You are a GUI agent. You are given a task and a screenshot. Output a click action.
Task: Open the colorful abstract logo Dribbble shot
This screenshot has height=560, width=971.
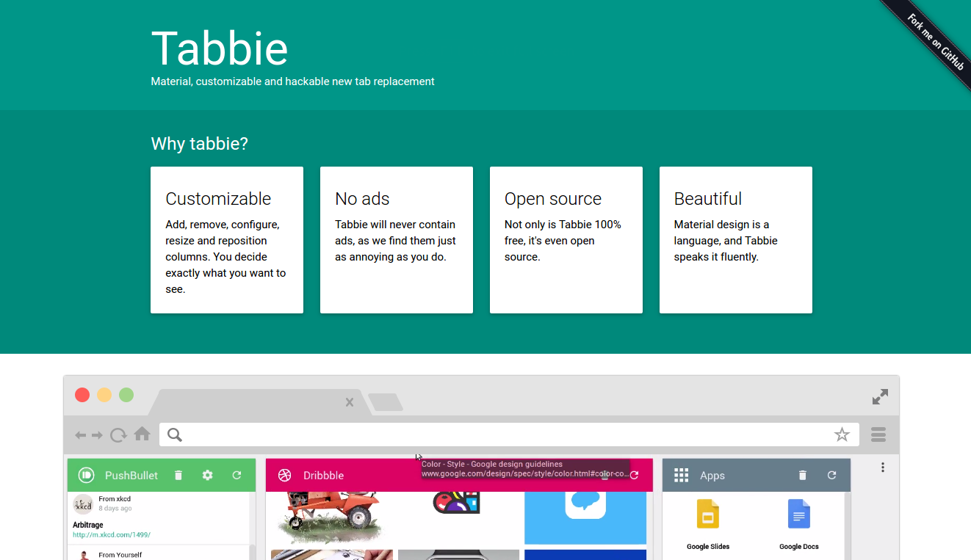pyautogui.click(x=458, y=503)
